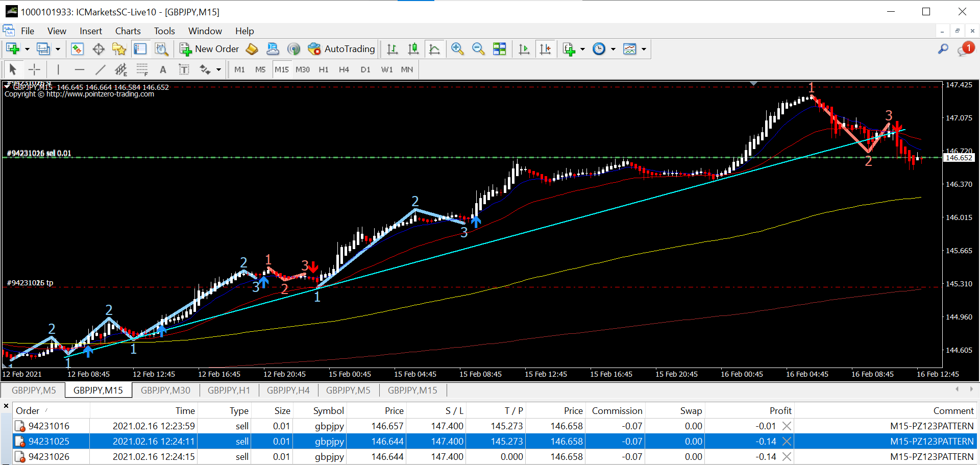Open the Tools menu
The height and width of the screenshot is (465, 980).
pos(164,31)
